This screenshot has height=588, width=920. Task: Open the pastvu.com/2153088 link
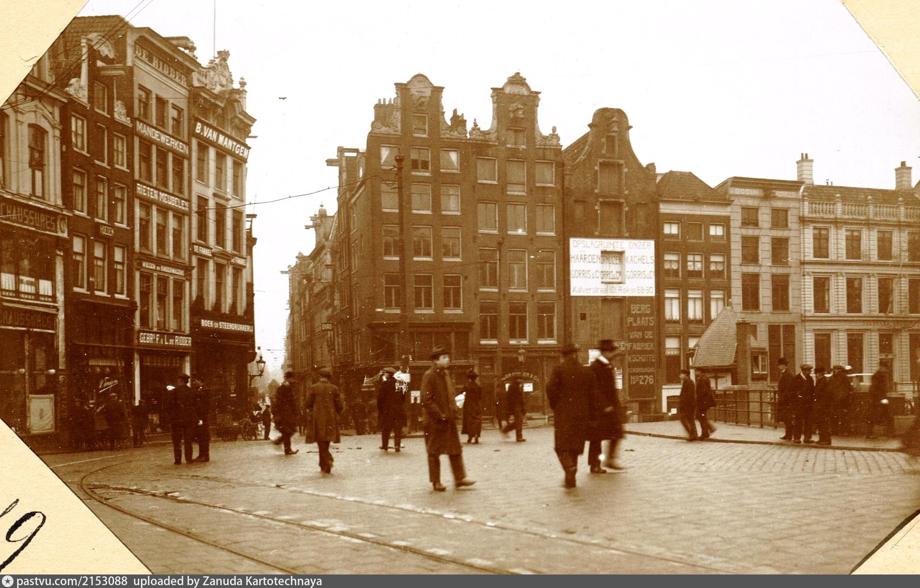[72, 581]
